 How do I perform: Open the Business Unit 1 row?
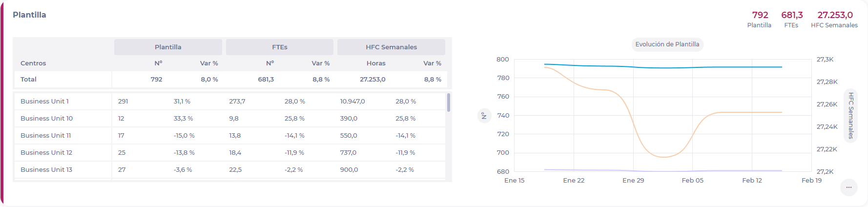44,102
